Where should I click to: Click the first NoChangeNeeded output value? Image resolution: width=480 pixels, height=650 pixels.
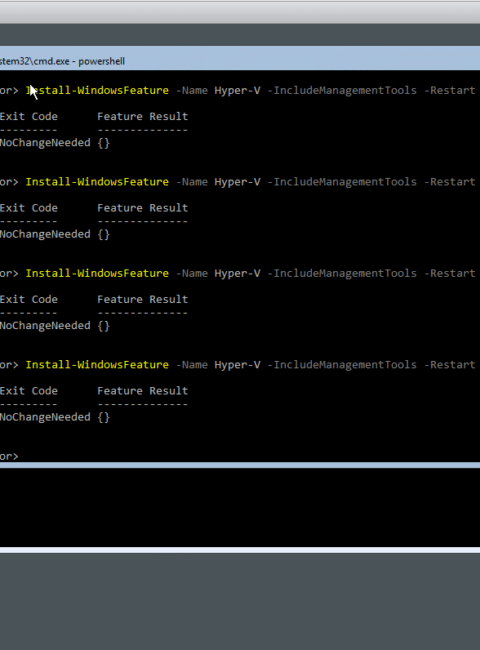click(45, 143)
